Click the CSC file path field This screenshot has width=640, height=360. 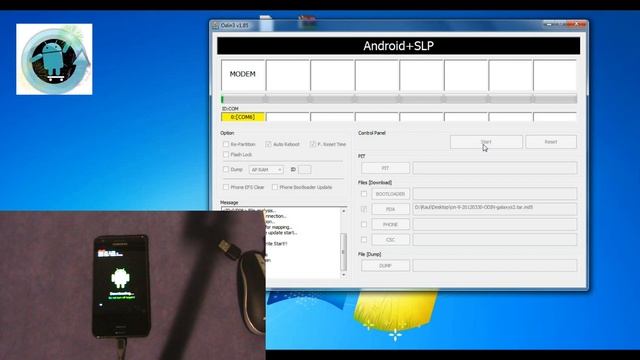tap(495, 240)
